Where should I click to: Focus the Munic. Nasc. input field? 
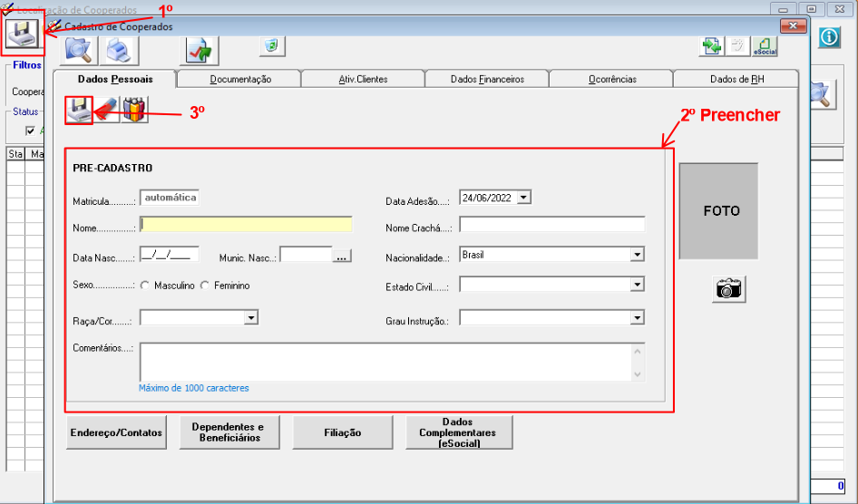tap(306, 254)
